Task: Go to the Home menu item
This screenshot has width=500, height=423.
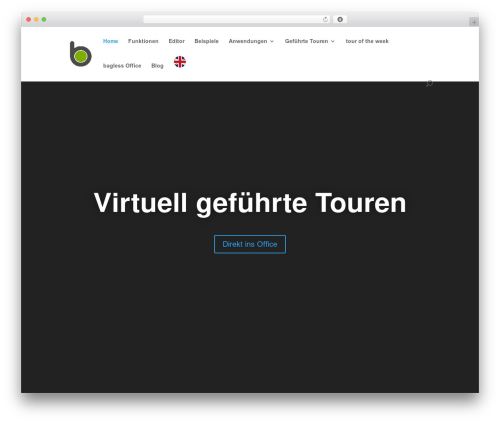Action: click(x=110, y=41)
